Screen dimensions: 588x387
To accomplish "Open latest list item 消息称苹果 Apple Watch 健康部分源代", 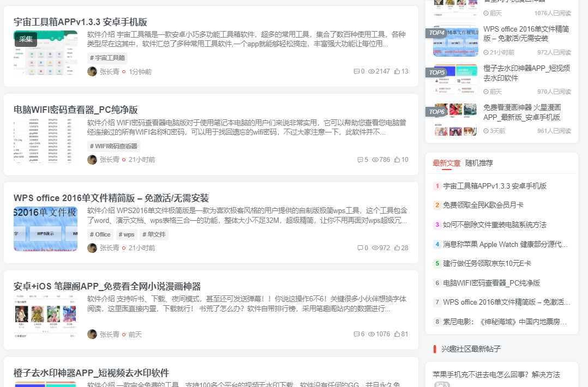I will coord(505,244).
